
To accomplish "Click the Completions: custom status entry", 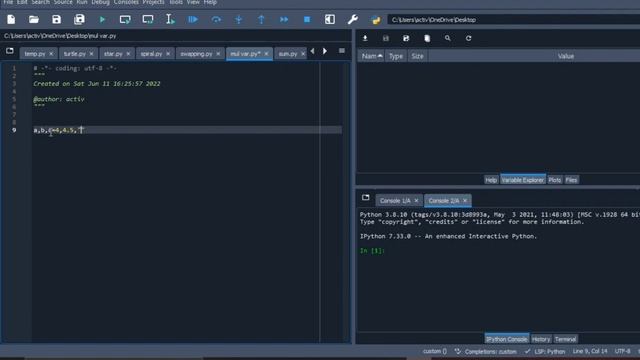I will [486, 351].
